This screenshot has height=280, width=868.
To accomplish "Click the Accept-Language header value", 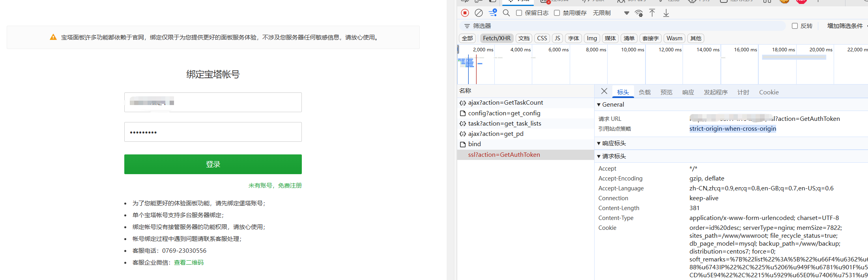I will pos(761,188).
